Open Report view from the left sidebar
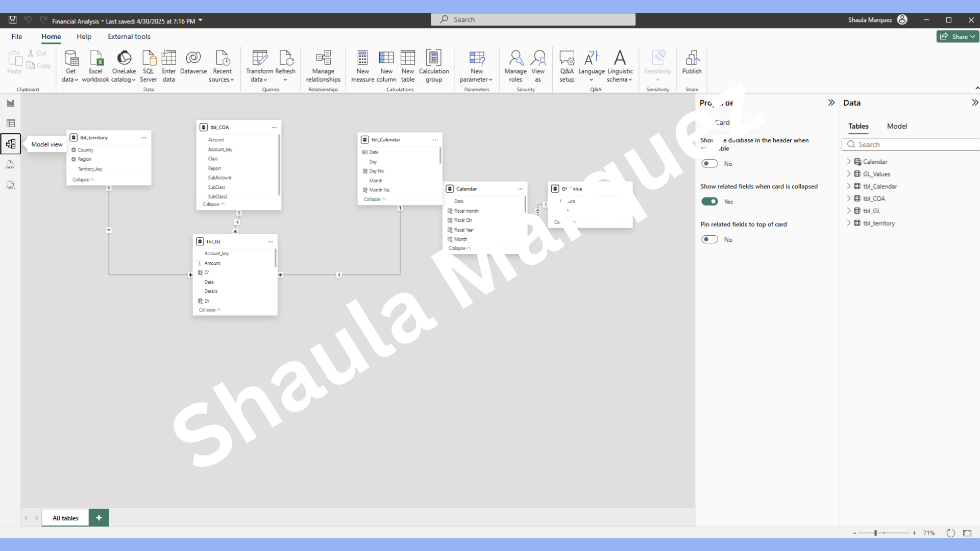This screenshot has height=551, width=980. coord(10,103)
